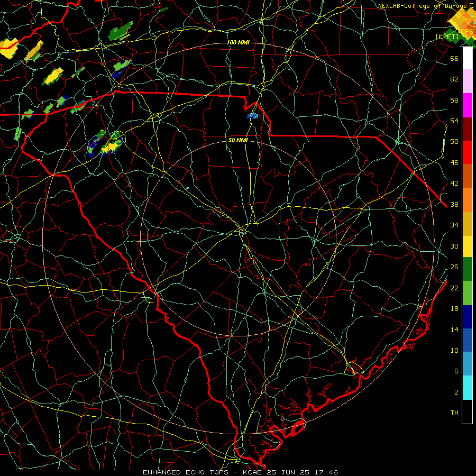This screenshot has height=476, width=476.
Task: Click the NEXLAB-College of DuPage credit text
Action: (x=426, y=6)
